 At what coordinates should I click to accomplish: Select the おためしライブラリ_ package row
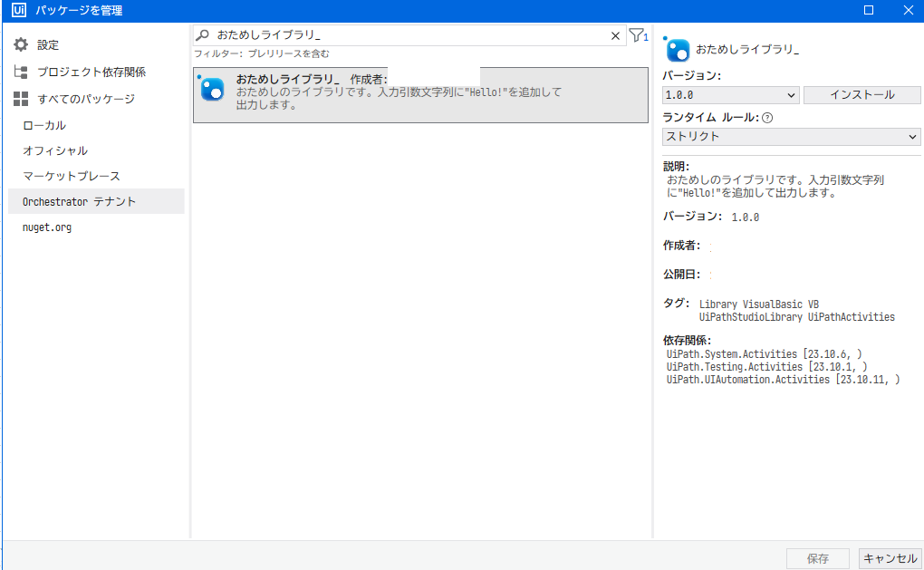coord(420,95)
